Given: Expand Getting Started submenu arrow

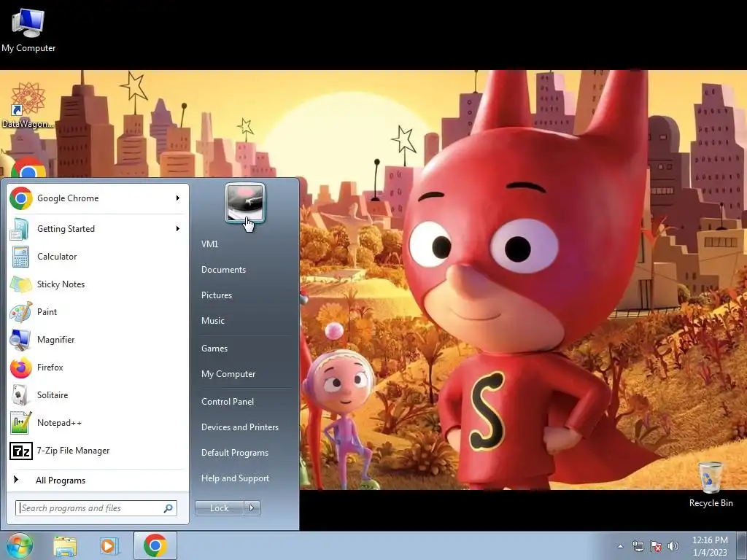Looking at the screenshot, I should coord(178,228).
